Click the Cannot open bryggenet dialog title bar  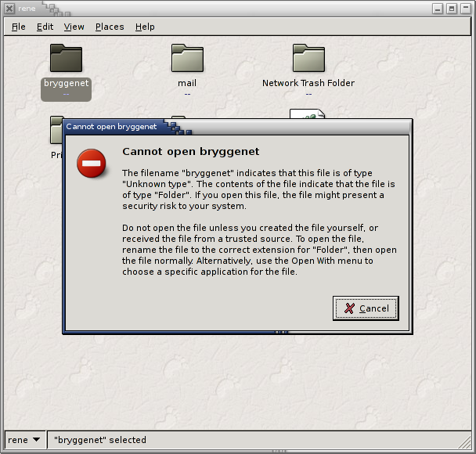pos(236,127)
